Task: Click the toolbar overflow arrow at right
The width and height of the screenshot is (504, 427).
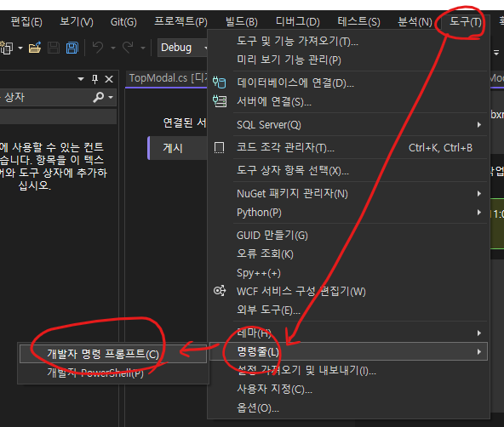Action: (x=496, y=53)
